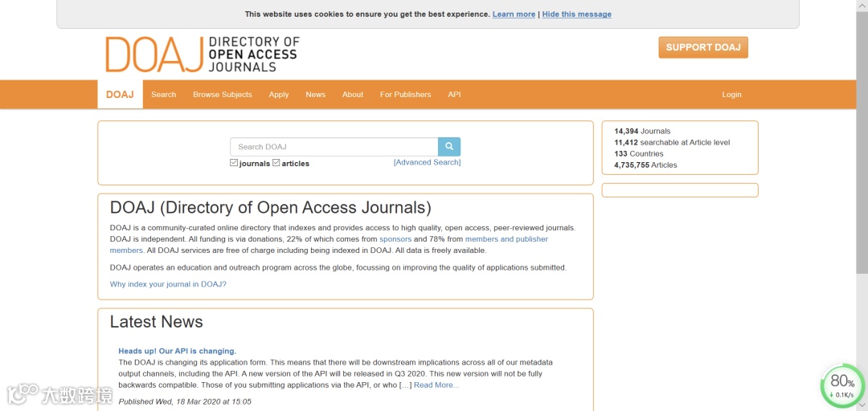Image resolution: width=868 pixels, height=411 pixels.
Task: Toggle the journals checkbox
Action: coord(234,163)
